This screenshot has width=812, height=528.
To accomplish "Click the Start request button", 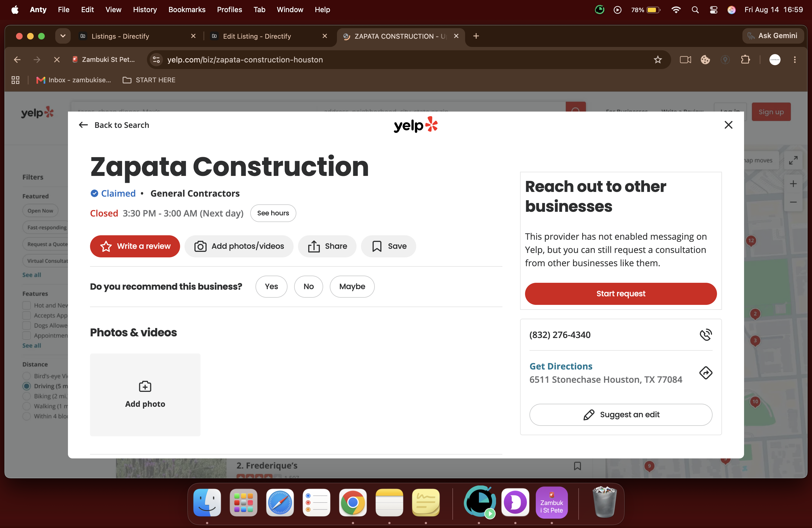I will 621,294.
